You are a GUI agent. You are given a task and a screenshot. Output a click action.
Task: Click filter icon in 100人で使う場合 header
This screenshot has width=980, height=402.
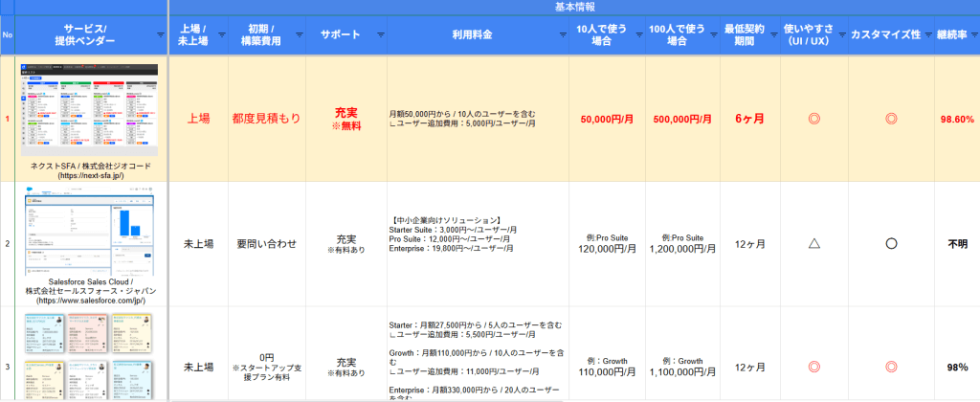[712, 35]
